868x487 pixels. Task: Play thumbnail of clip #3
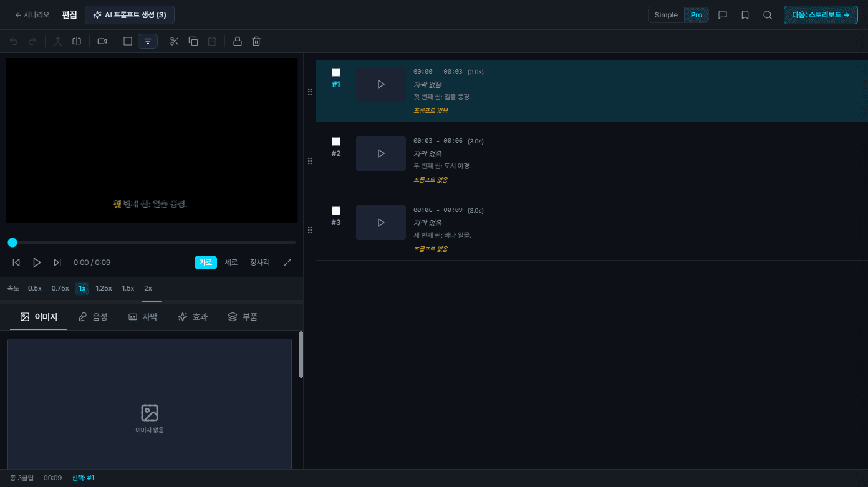(x=381, y=223)
